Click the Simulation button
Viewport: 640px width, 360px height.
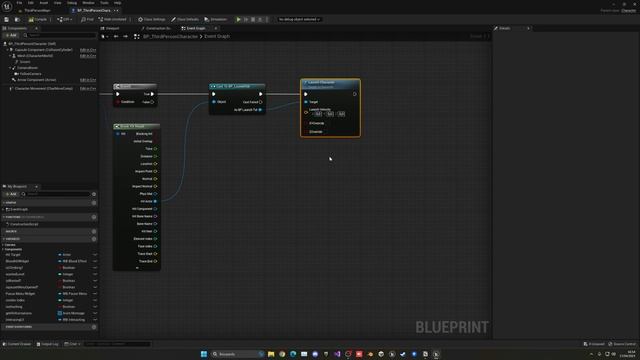coord(216,19)
